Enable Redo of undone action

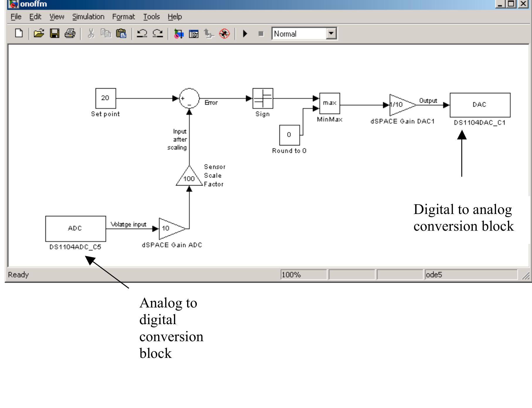(x=157, y=33)
